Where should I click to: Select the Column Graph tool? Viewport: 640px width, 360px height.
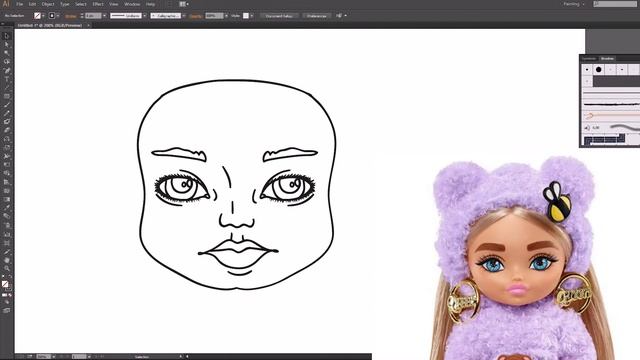click(x=7, y=234)
